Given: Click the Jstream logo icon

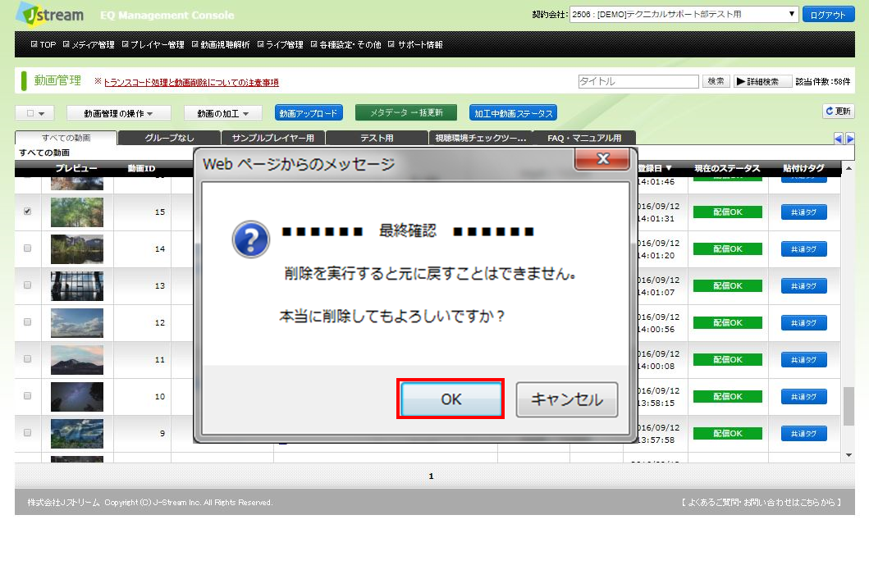Looking at the screenshot, I should (30, 14).
